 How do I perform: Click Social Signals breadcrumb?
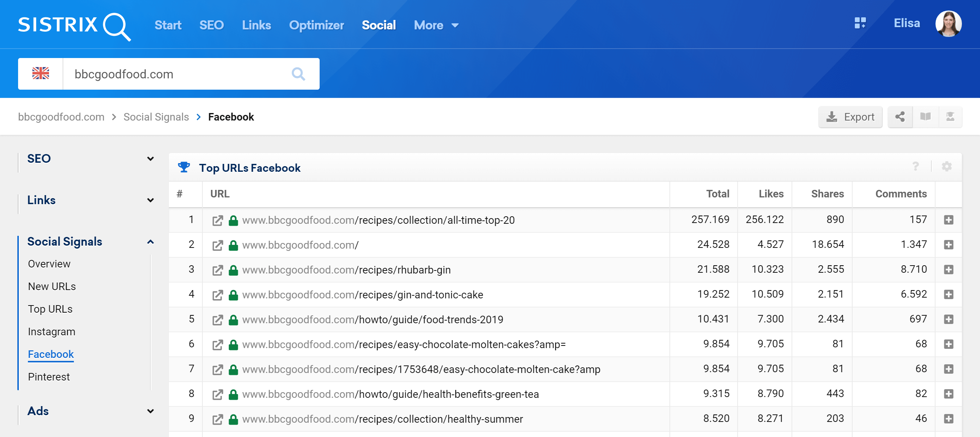pyautogui.click(x=156, y=117)
